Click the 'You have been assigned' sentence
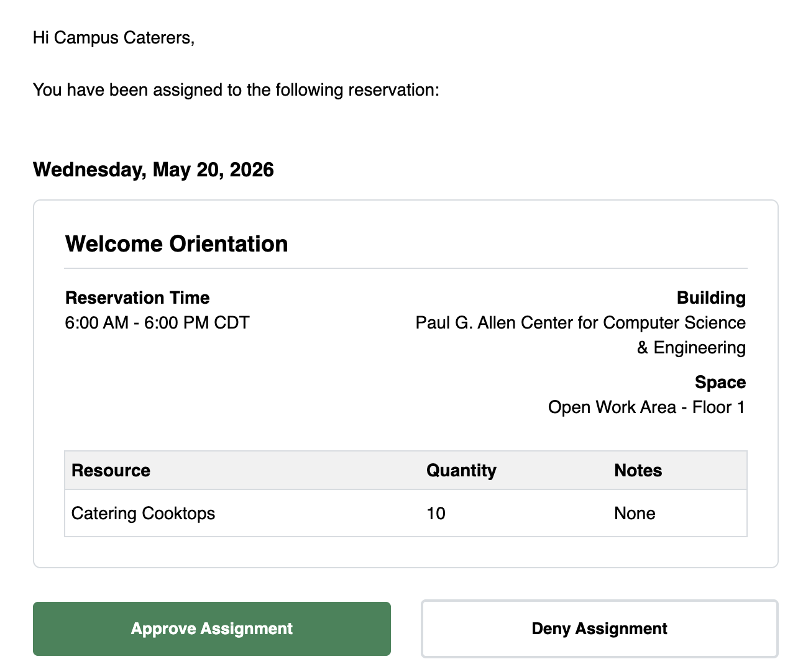The width and height of the screenshot is (803, 672). [x=236, y=90]
